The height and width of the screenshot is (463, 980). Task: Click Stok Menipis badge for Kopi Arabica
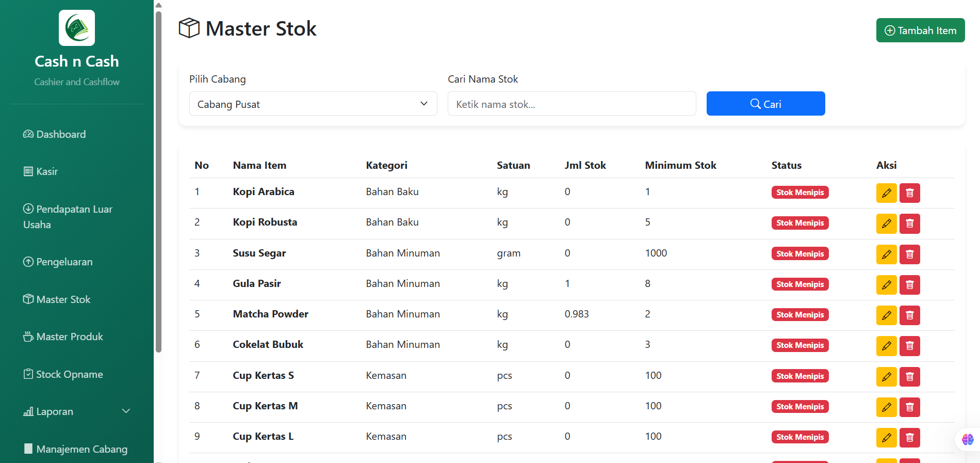[x=800, y=193]
